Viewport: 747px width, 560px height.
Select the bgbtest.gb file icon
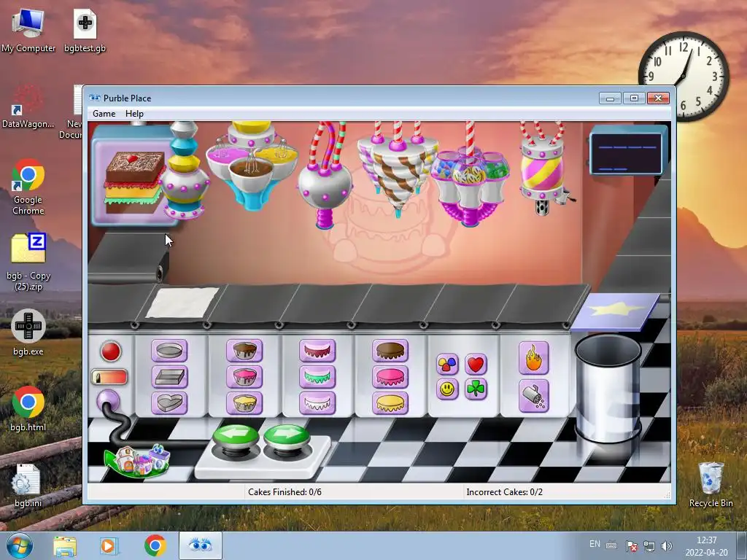tap(85, 30)
